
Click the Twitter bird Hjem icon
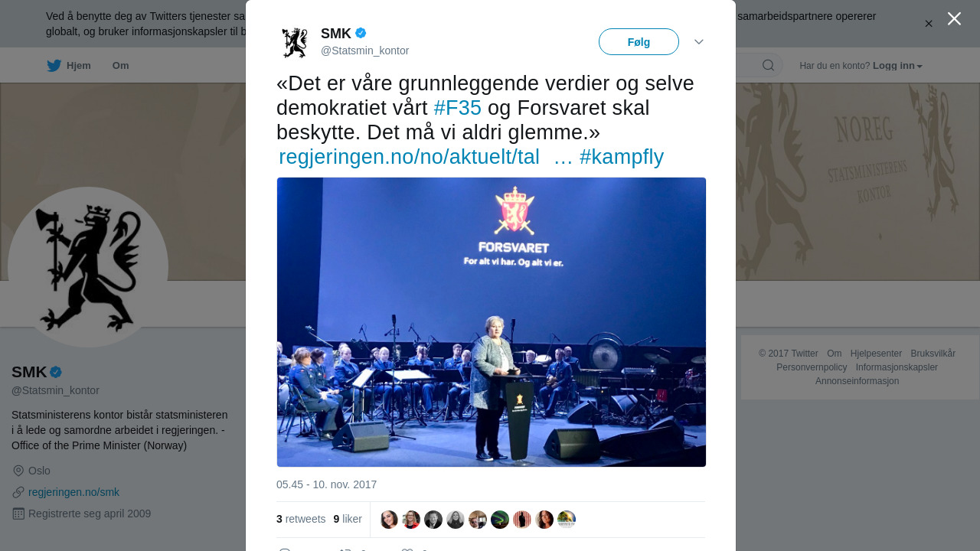[x=54, y=66]
